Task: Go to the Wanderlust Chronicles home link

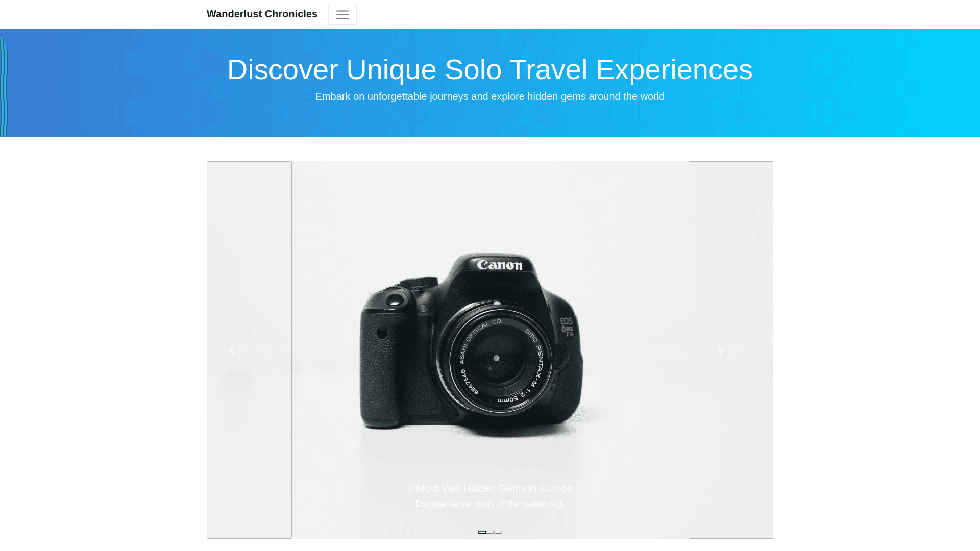Action: pyautogui.click(x=262, y=14)
